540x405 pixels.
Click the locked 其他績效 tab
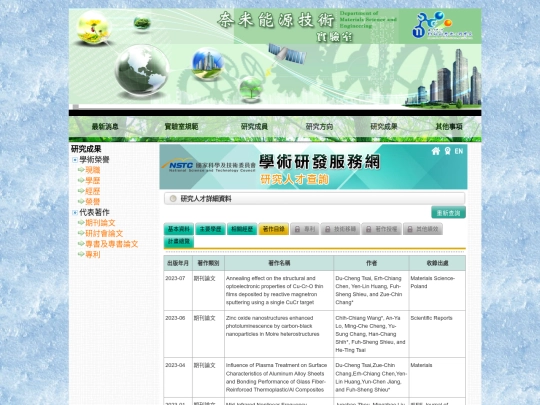point(423,229)
